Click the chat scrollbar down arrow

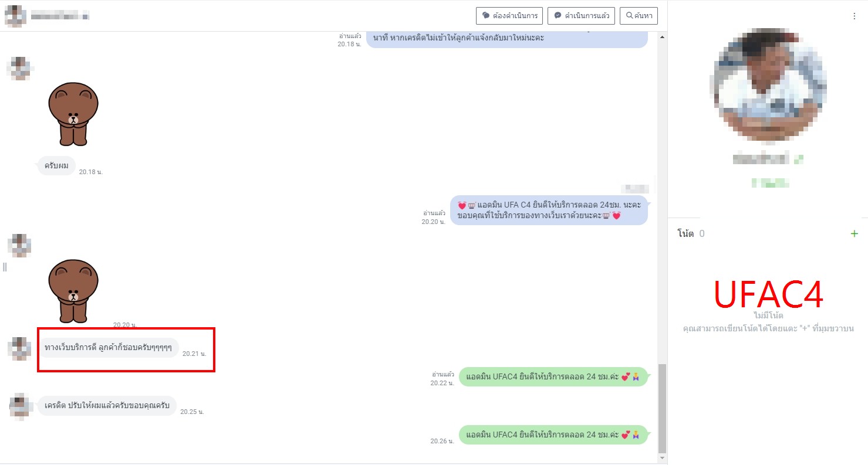click(x=663, y=457)
